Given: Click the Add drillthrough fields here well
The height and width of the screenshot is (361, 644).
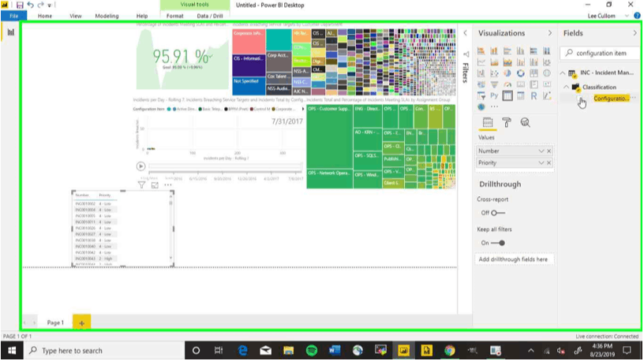Looking at the screenshot, I should (x=514, y=259).
